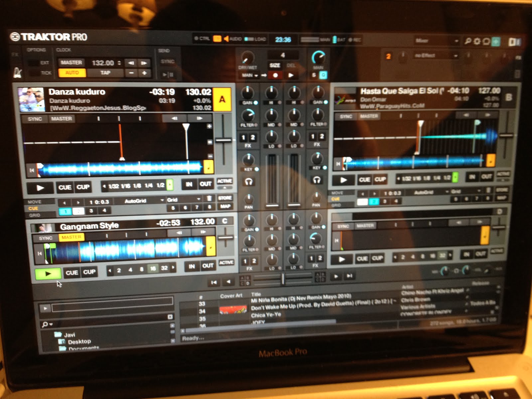Click the green fullscreen icon in header
This screenshot has height=399, width=532.
click(x=496, y=41)
